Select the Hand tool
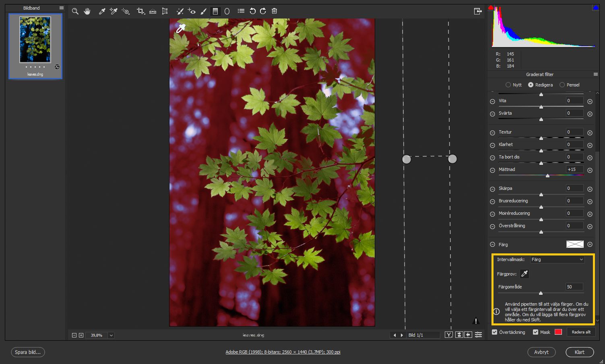This screenshot has height=364, width=605. (x=87, y=11)
